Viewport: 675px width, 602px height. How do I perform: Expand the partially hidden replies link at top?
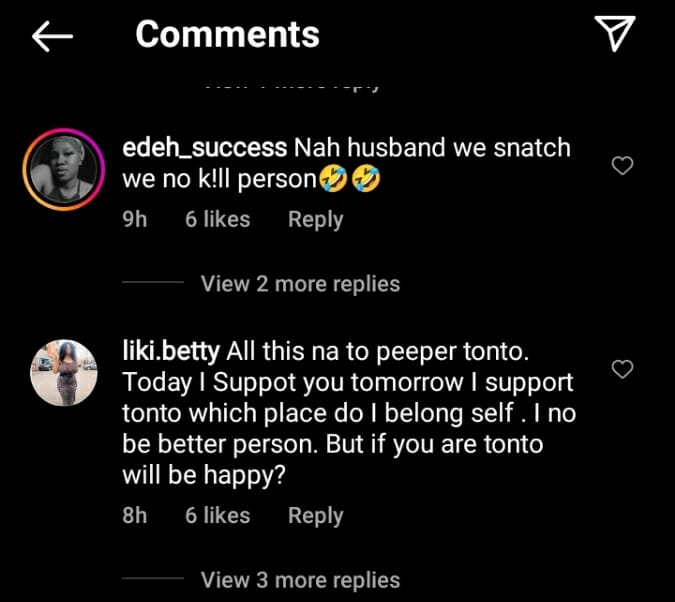coord(290,86)
